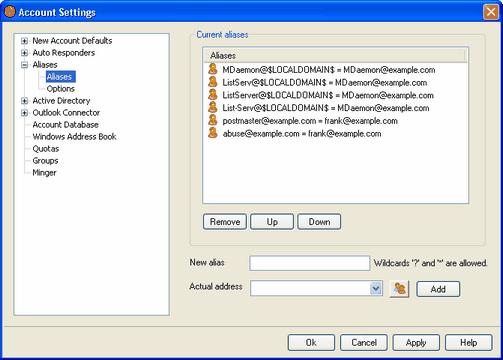Click into the Actual address combo field
Image resolution: width=503 pixels, height=360 pixels.
(310, 288)
